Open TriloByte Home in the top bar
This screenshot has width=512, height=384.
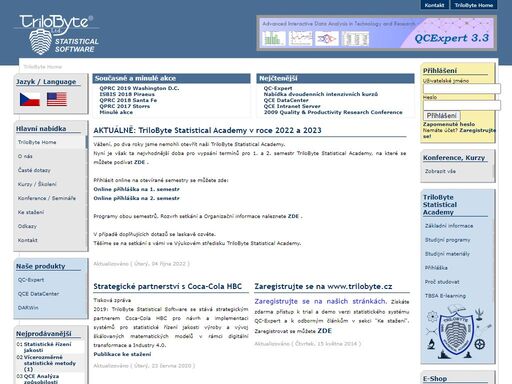(x=474, y=5)
